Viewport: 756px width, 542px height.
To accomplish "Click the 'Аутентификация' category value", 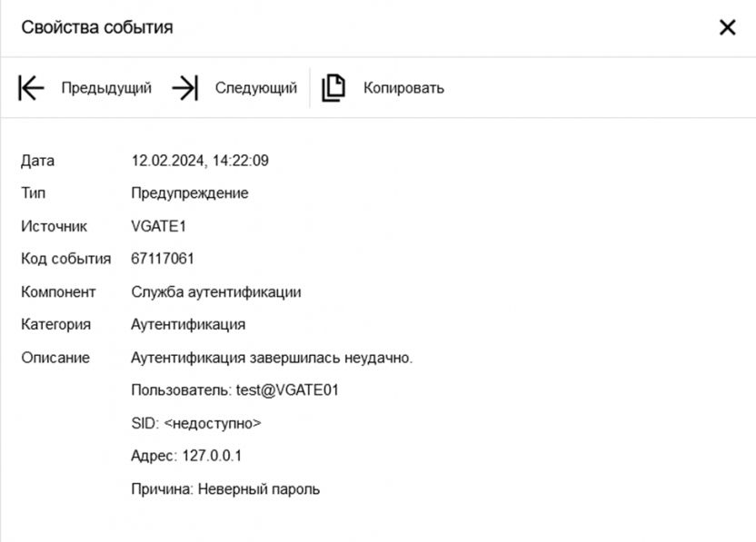I will [x=188, y=324].
